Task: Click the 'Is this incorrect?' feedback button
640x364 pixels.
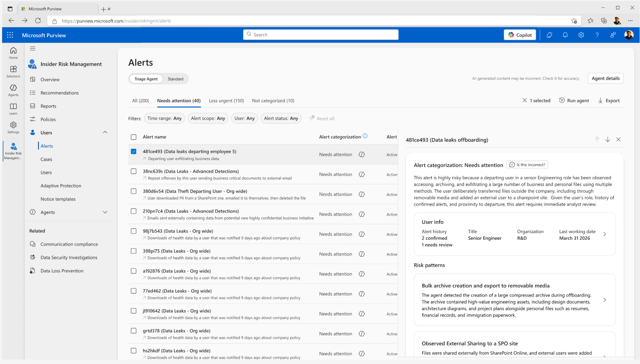Action: [527, 165]
